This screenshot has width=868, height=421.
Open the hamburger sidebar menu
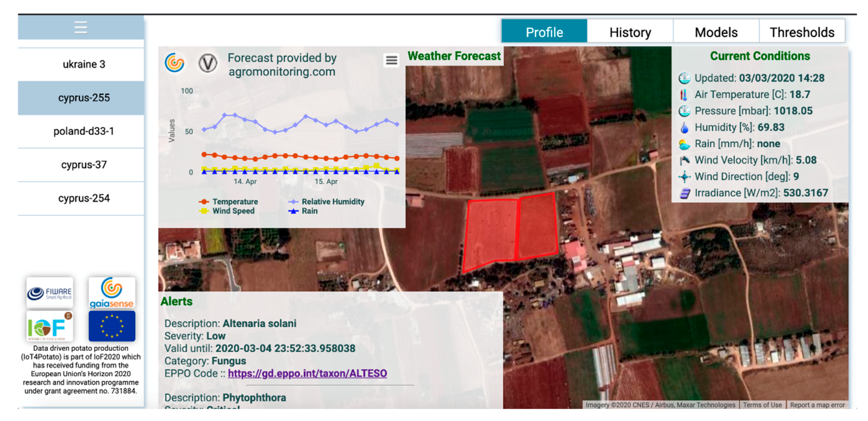(81, 27)
